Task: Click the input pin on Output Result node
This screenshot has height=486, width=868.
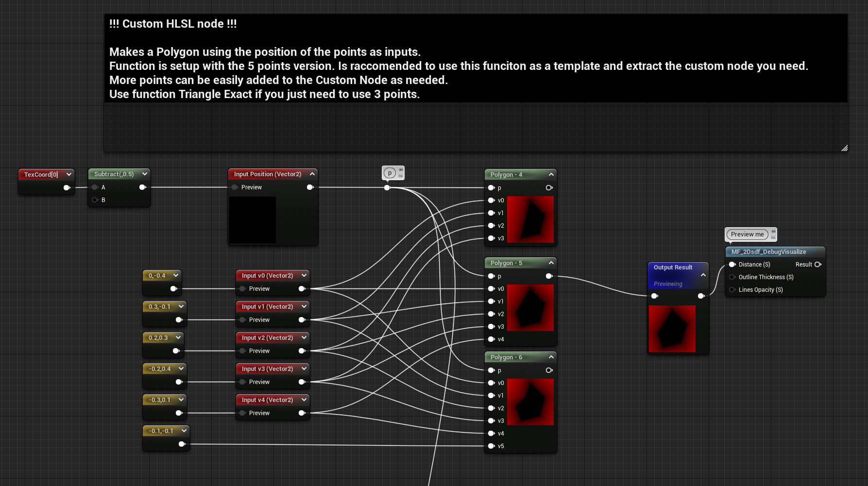Action: coord(654,296)
